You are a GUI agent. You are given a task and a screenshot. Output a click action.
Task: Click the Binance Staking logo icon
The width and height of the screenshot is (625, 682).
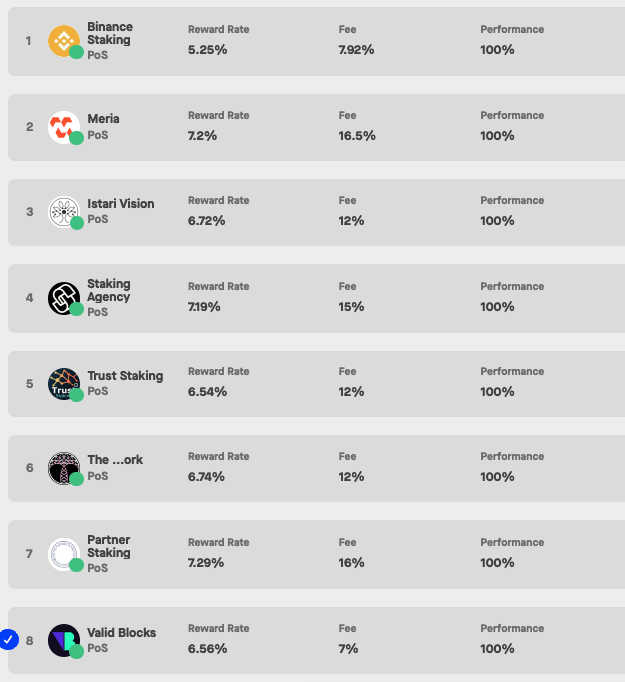click(64, 41)
